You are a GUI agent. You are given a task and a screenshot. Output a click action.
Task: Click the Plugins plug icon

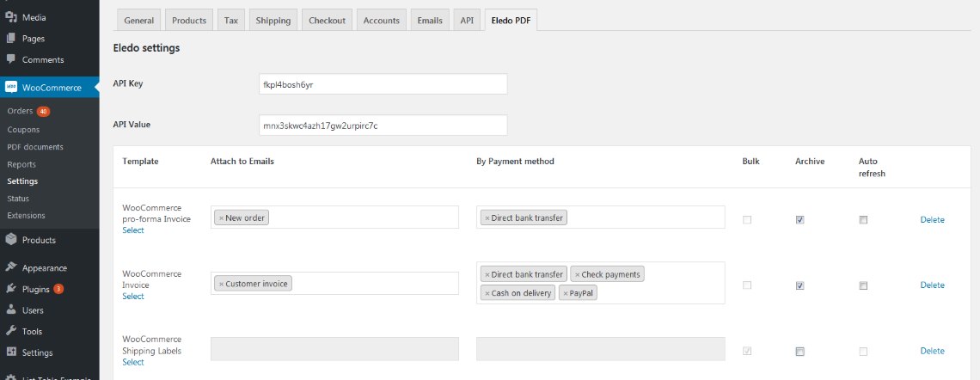[11, 289]
